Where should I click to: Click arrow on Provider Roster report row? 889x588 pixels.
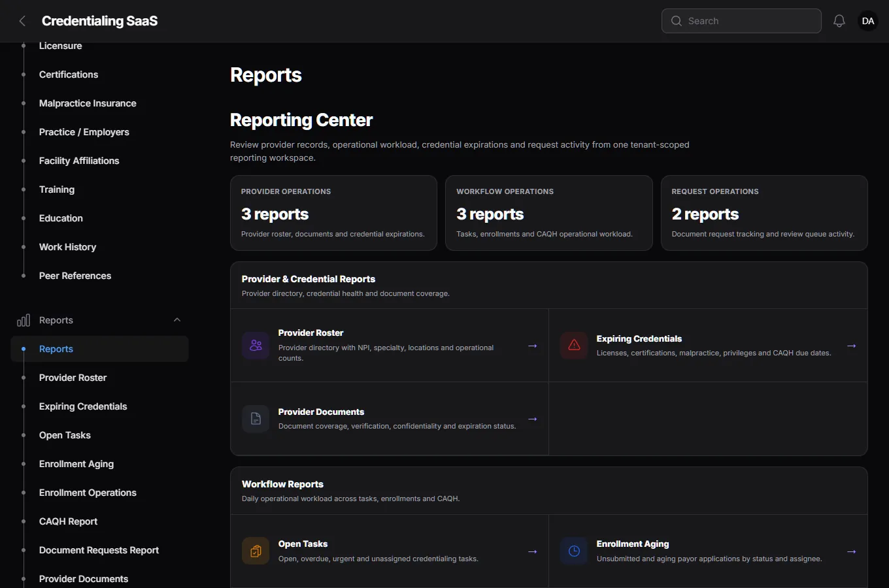[x=533, y=346]
